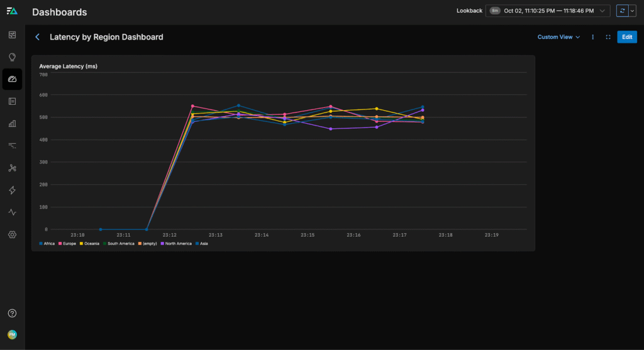Open the lightbulb insights icon in sidebar
Image resolution: width=644 pixels, height=350 pixels.
[x=12, y=57]
